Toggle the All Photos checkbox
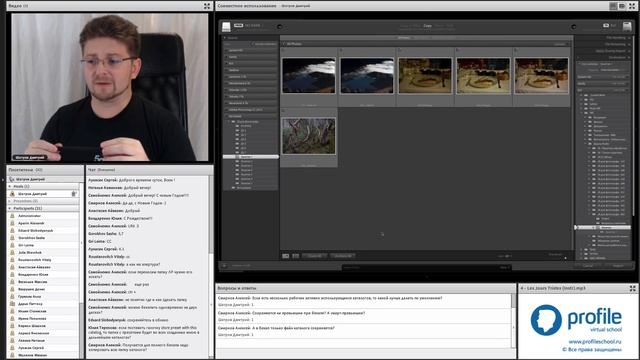 [x=284, y=44]
